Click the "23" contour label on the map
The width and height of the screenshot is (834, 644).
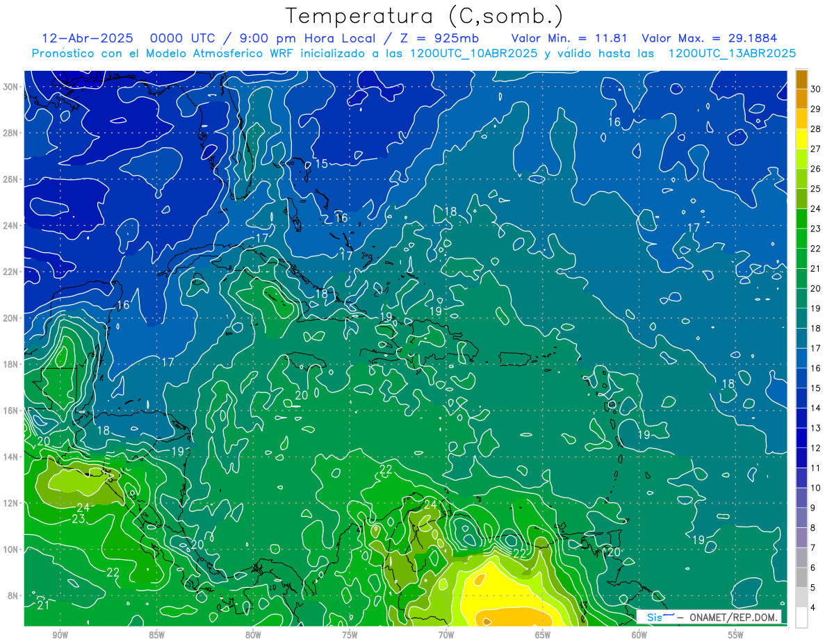[x=79, y=519]
